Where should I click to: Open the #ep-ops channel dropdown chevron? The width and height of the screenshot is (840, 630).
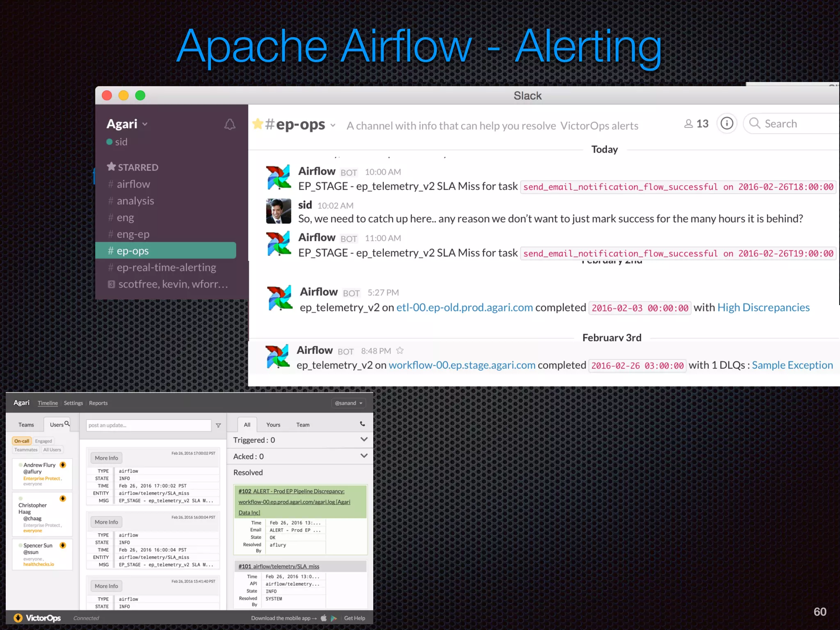pyautogui.click(x=333, y=125)
